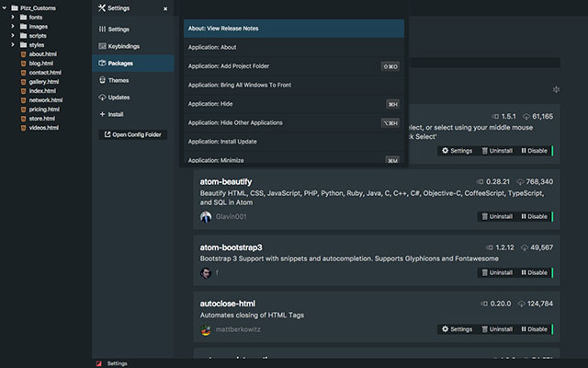The height and width of the screenshot is (368, 588).
Task: Open index.html file
Action: click(42, 91)
